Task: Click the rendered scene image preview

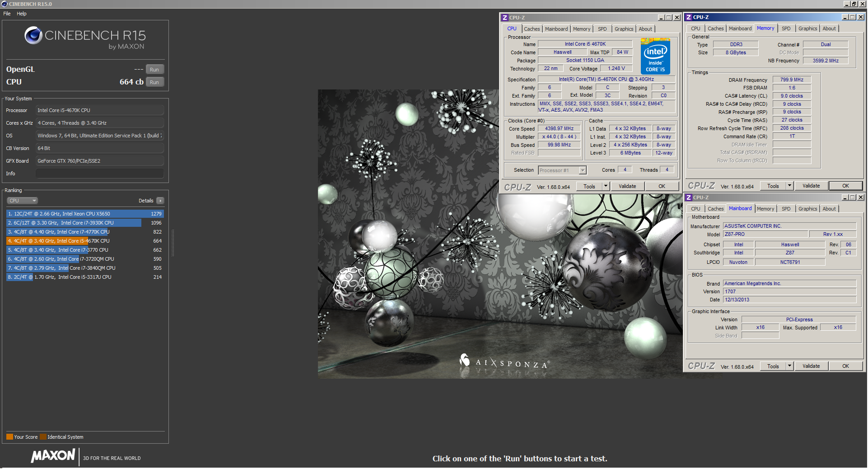Action: coord(500,234)
